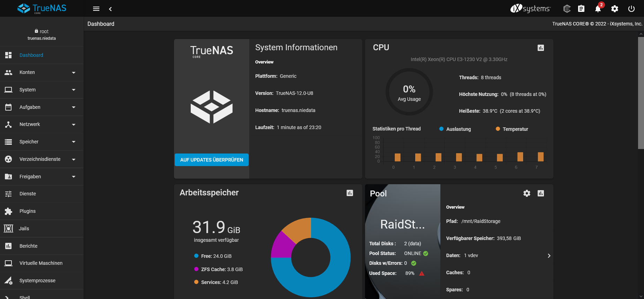Open Dienste menu item

click(x=42, y=194)
